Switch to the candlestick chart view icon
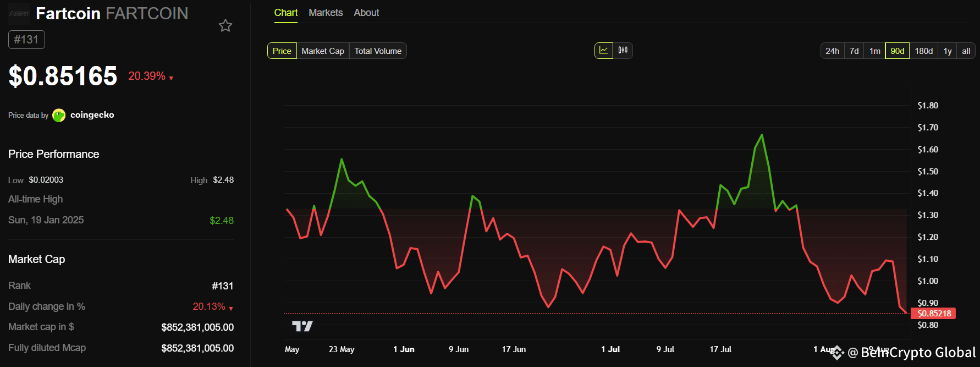 (623, 51)
